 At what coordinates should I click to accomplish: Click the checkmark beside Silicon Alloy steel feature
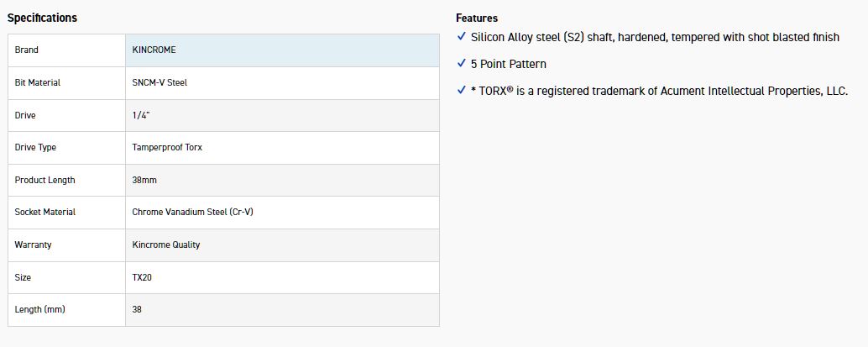coord(461,37)
